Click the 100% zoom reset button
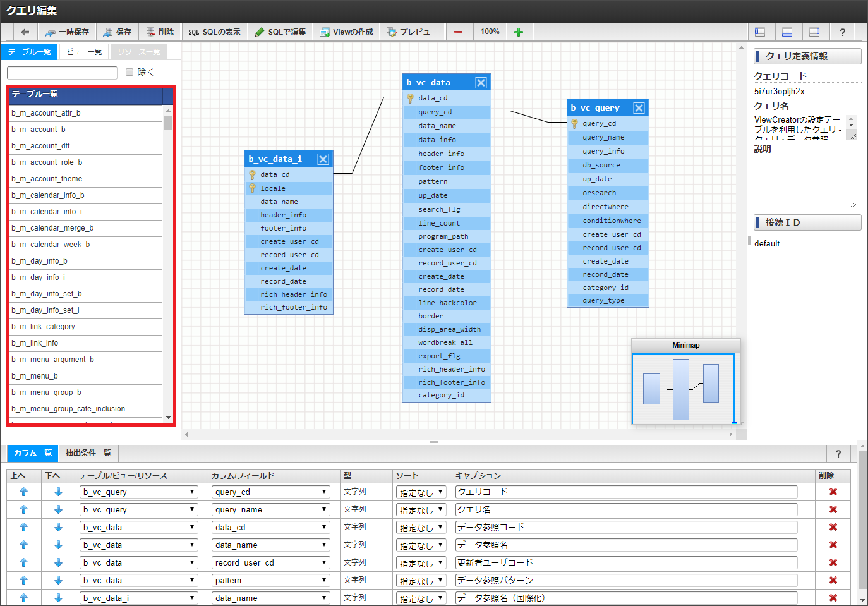Viewport: 868px width, 606px height. click(490, 32)
